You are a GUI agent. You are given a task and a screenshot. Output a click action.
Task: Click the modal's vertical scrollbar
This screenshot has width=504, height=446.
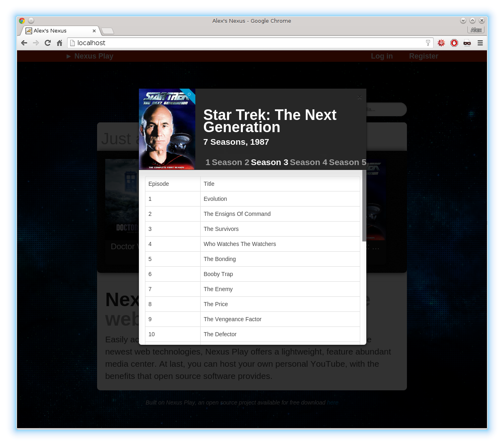click(364, 206)
